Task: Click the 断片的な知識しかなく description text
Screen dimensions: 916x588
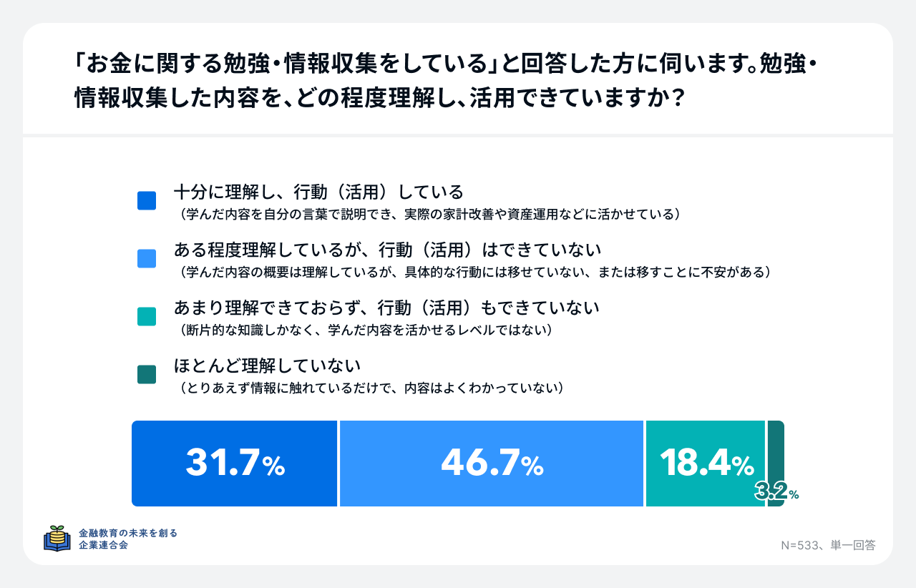Action: tap(366, 330)
